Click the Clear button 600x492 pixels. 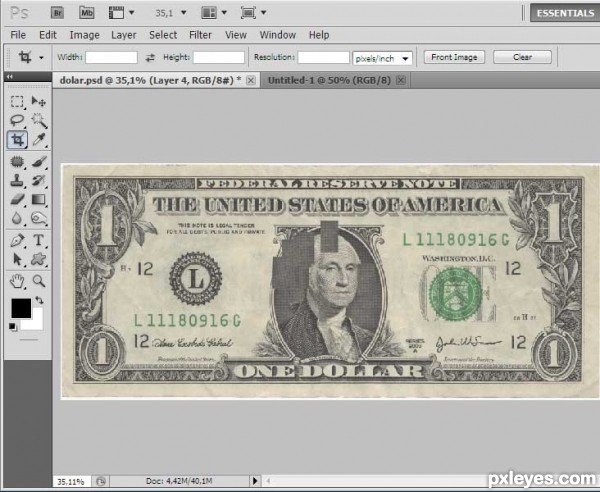click(522, 57)
